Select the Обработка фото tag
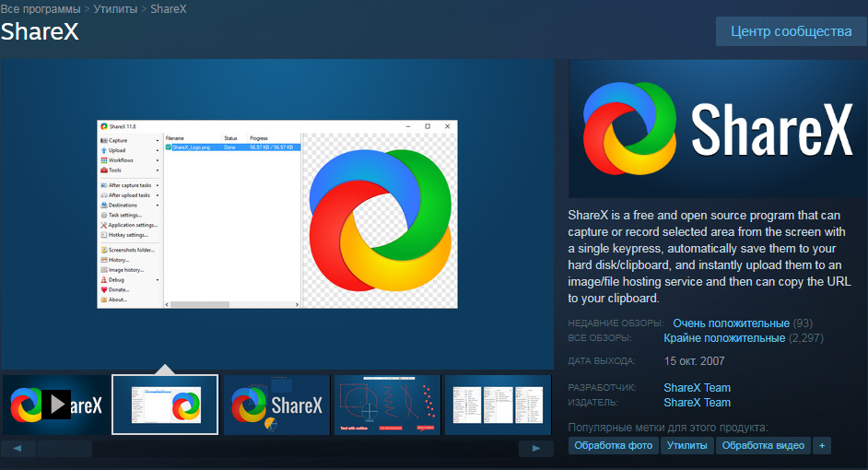The width and height of the screenshot is (868, 470). click(x=614, y=446)
